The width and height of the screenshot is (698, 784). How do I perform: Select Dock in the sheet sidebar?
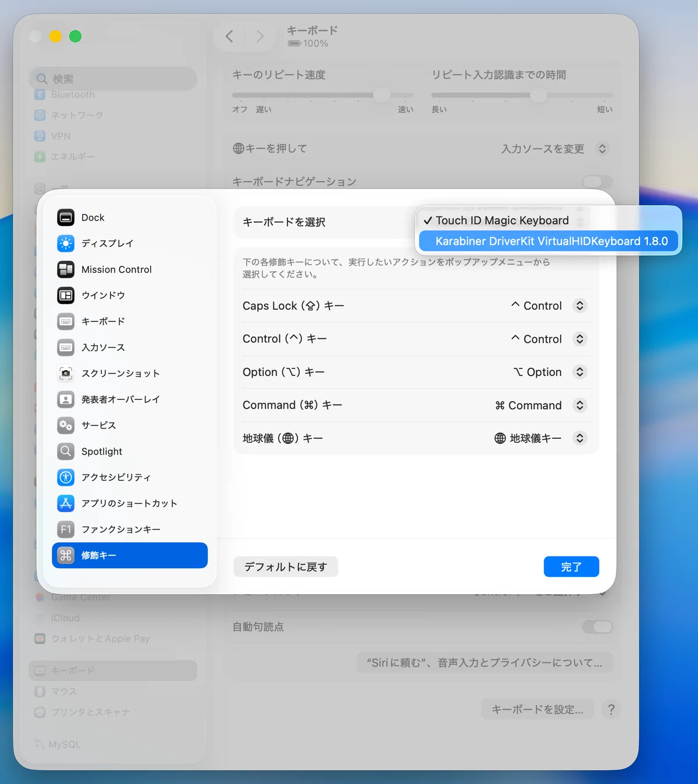(x=130, y=218)
